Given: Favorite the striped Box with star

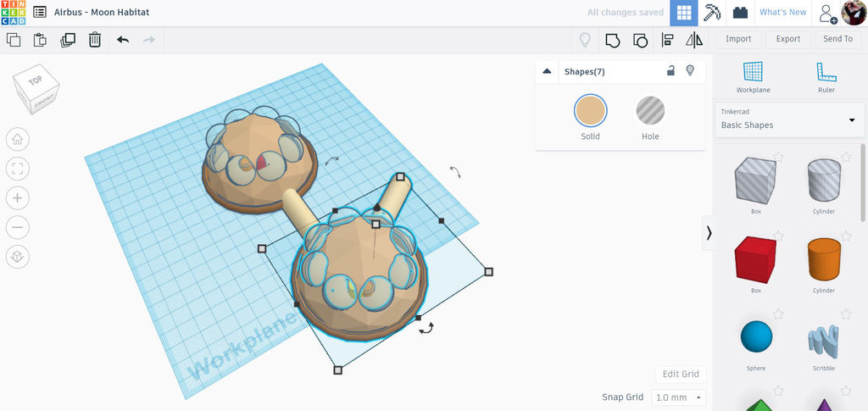Looking at the screenshot, I should [x=778, y=157].
